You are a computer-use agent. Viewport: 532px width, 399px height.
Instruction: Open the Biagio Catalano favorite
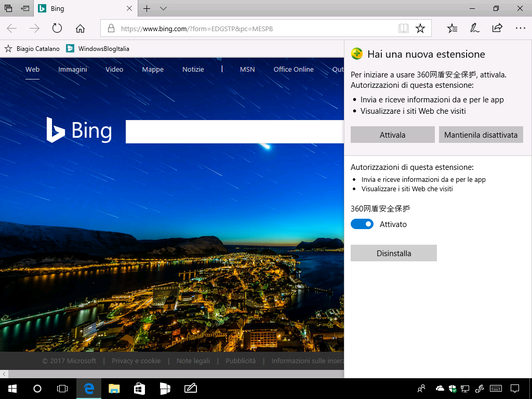pos(32,48)
